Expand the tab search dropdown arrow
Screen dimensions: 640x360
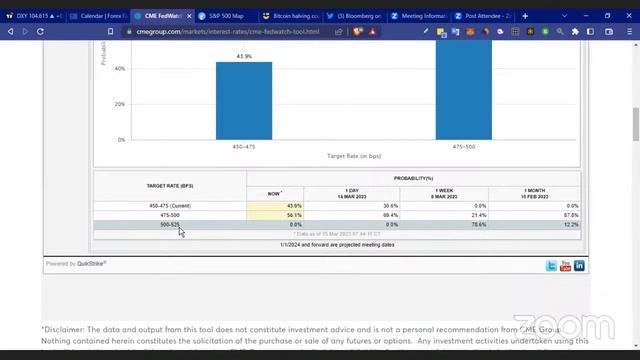564,16
